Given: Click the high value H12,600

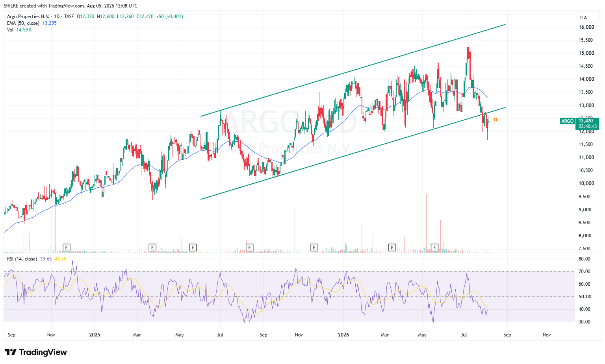Looking at the screenshot, I should (106, 17).
